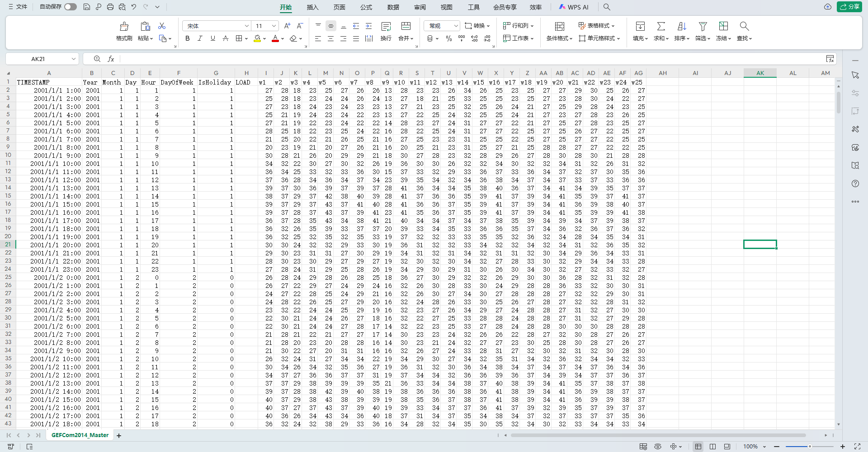Viewport: 868px width, 452px height.
Task: Click the Decrease Indent icon
Action: pos(356,26)
